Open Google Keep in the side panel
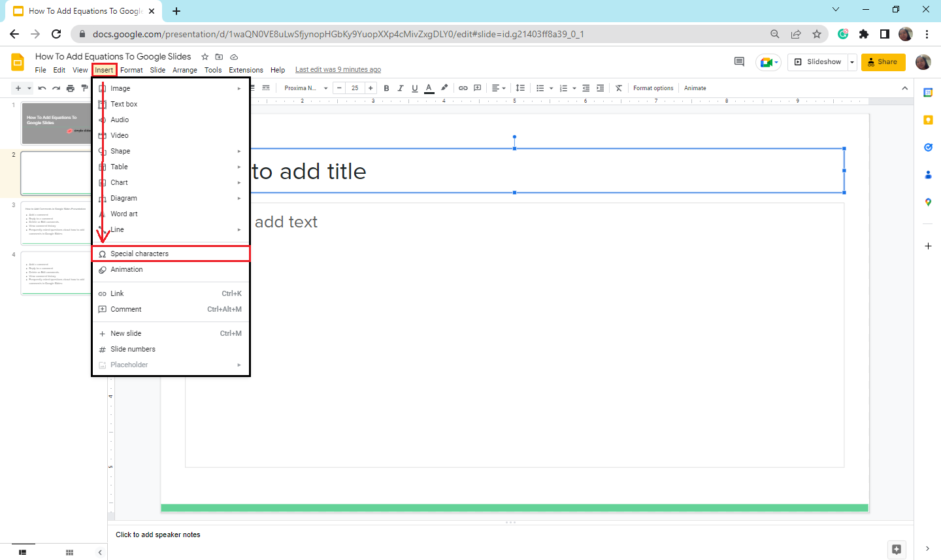This screenshot has height=560, width=941. point(928,120)
